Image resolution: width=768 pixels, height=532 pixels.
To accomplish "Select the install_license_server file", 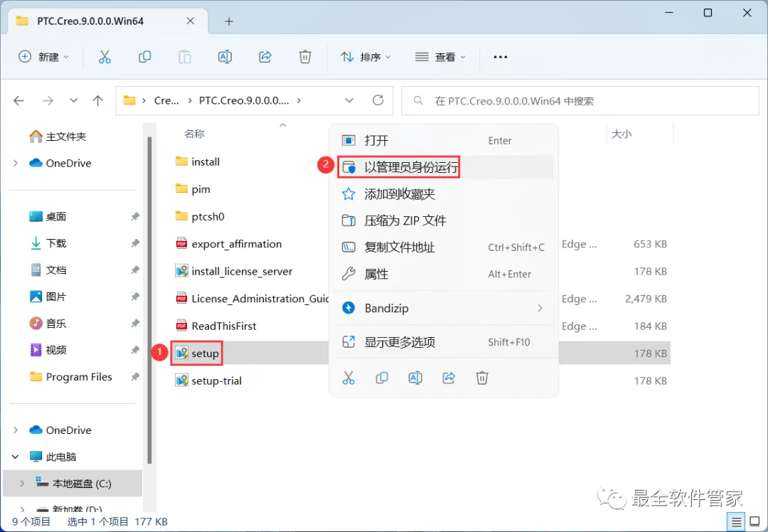I will (234, 272).
